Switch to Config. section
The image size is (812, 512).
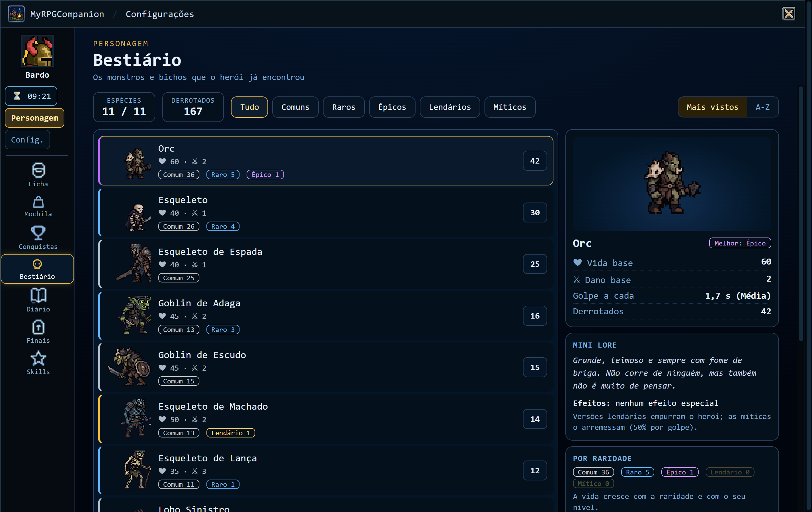pyautogui.click(x=27, y=139)
